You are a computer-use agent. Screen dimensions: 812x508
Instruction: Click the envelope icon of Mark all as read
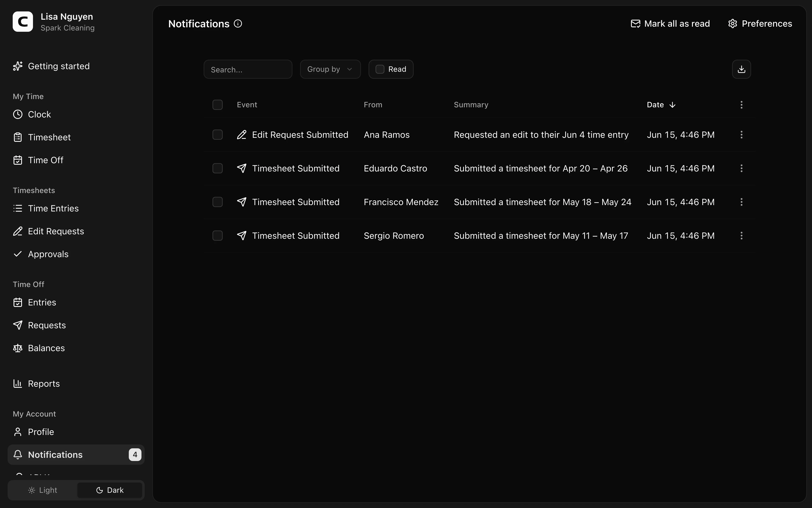(x=635, y=23)
